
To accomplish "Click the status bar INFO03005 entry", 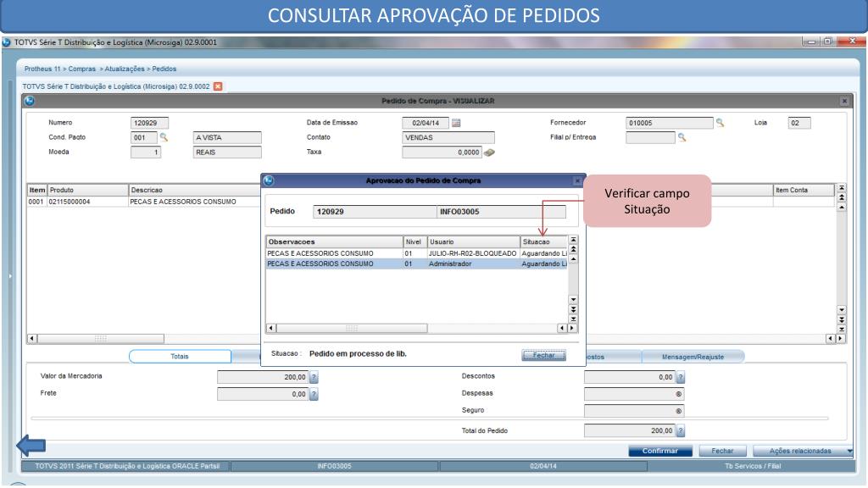I will 334,467.
